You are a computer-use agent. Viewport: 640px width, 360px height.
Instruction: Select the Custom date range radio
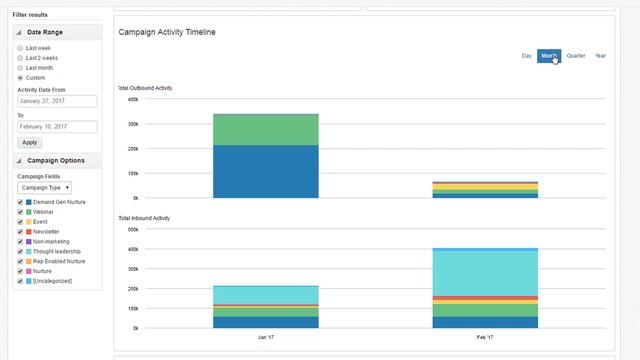tap(20, 78)
